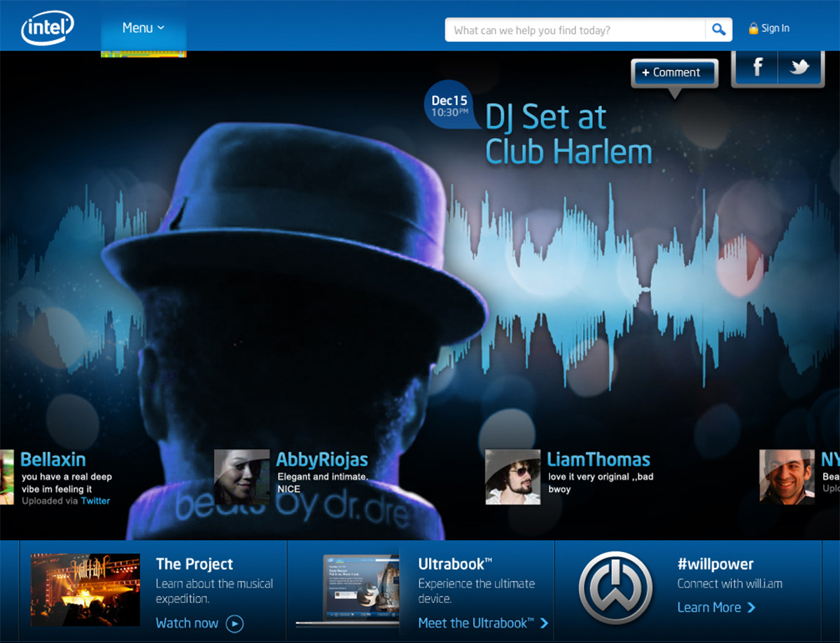Viewport: 840px width, 643px height.
Task: Click the arrow after Meet the Ultrabook
Action: [x=545, y=623]
